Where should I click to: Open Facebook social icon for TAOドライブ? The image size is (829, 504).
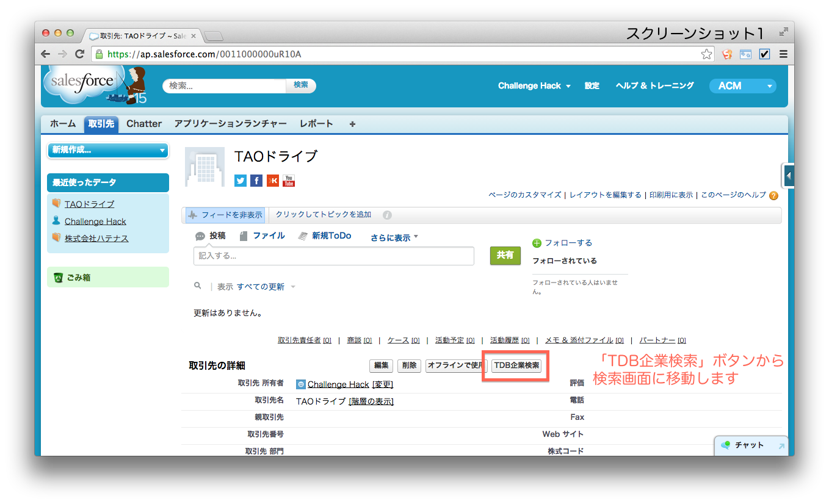(256, 181)
